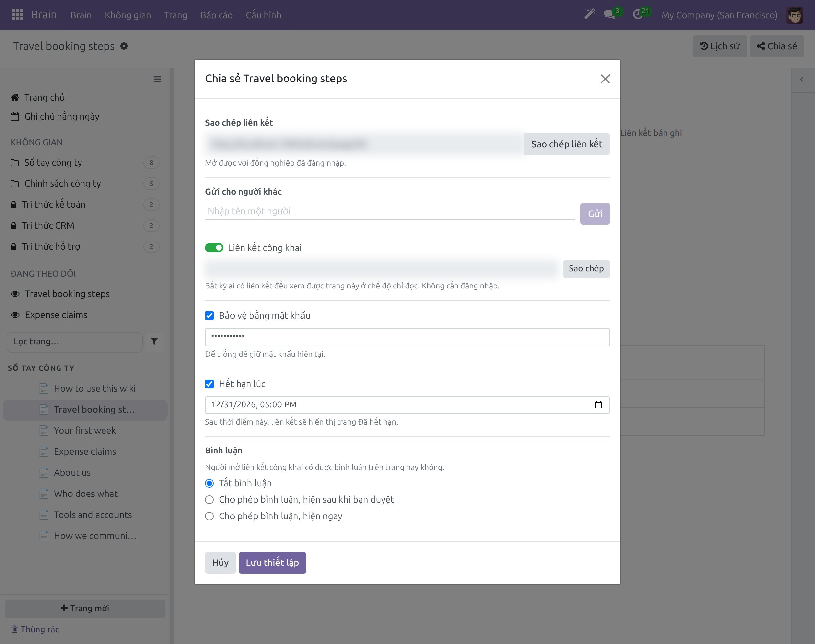Screen dimensions: 815x644
Task: Click the filter funnel icon
Action: (154, 342)
